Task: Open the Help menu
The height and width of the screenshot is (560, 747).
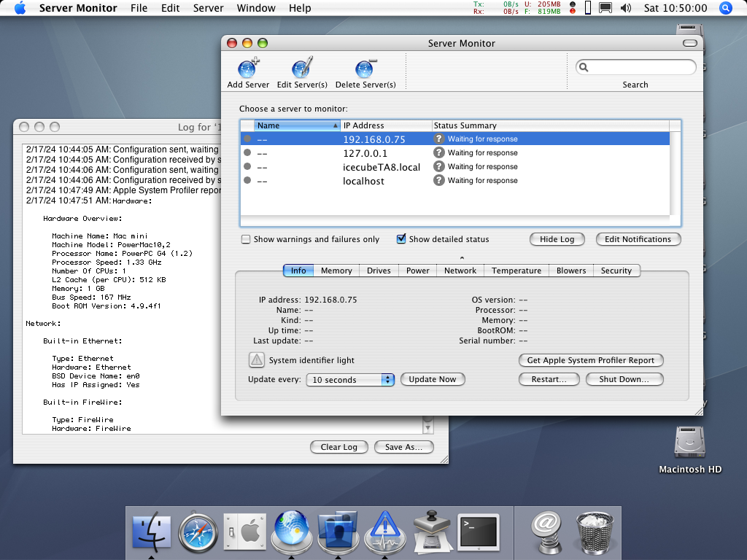Action: click(x=300, y=8)
